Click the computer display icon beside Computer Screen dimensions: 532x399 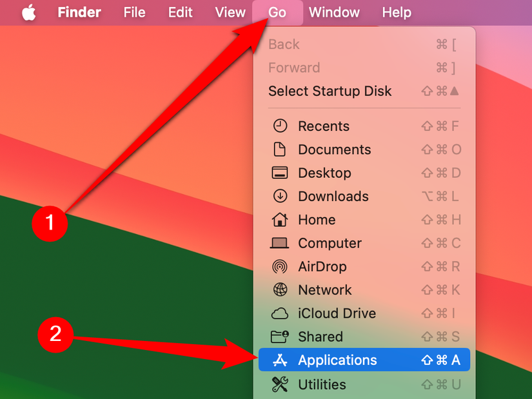click(280, 243)
